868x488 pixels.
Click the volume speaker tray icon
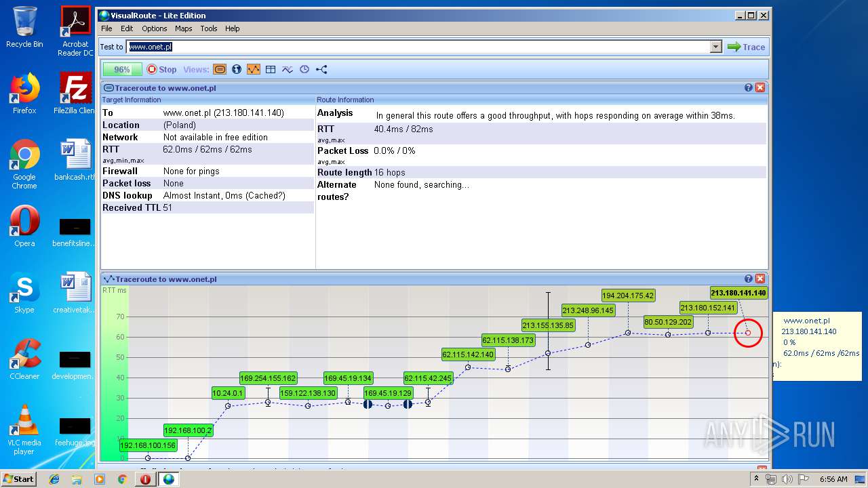787,479
